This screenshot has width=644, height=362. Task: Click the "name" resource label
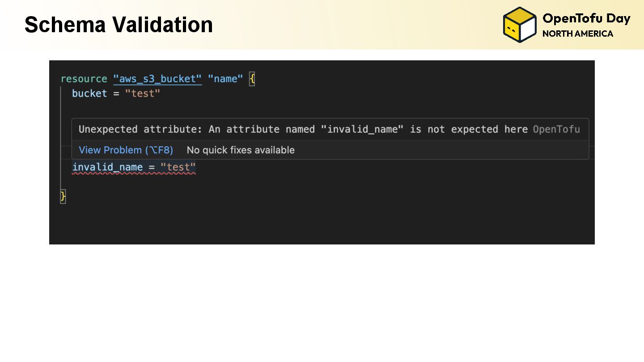pyautogui.click(x=225, y=79)
